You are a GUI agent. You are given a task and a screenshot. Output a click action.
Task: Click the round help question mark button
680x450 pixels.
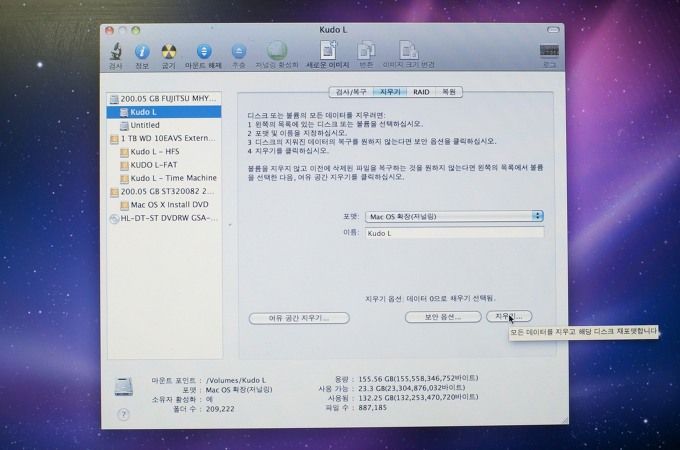pyautogui.click(x=123, y=414)
